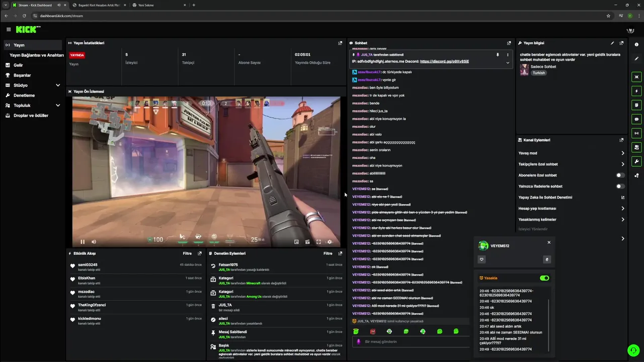
Task: Toggle wrench stream info widget in sidebar
Action: [636, 161]
